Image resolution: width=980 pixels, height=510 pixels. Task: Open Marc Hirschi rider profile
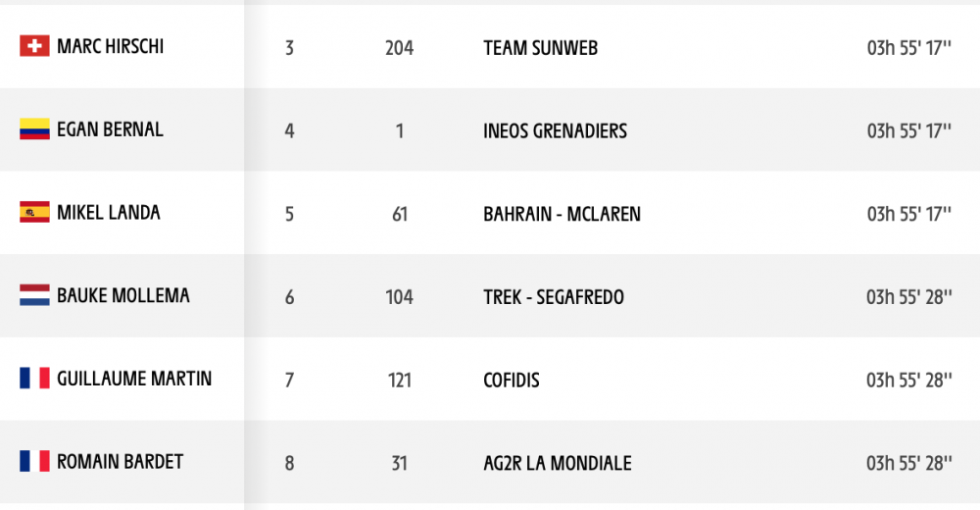[x=110, y=46]
